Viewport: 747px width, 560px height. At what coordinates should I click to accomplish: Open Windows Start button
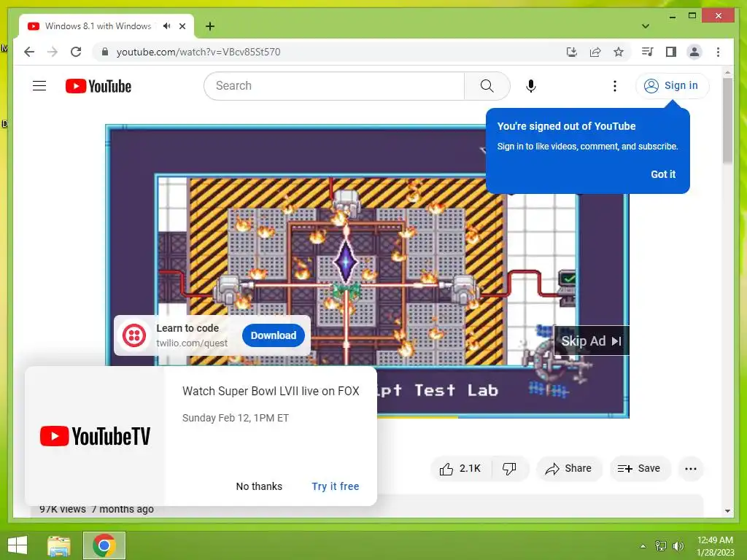pos(18,545)
